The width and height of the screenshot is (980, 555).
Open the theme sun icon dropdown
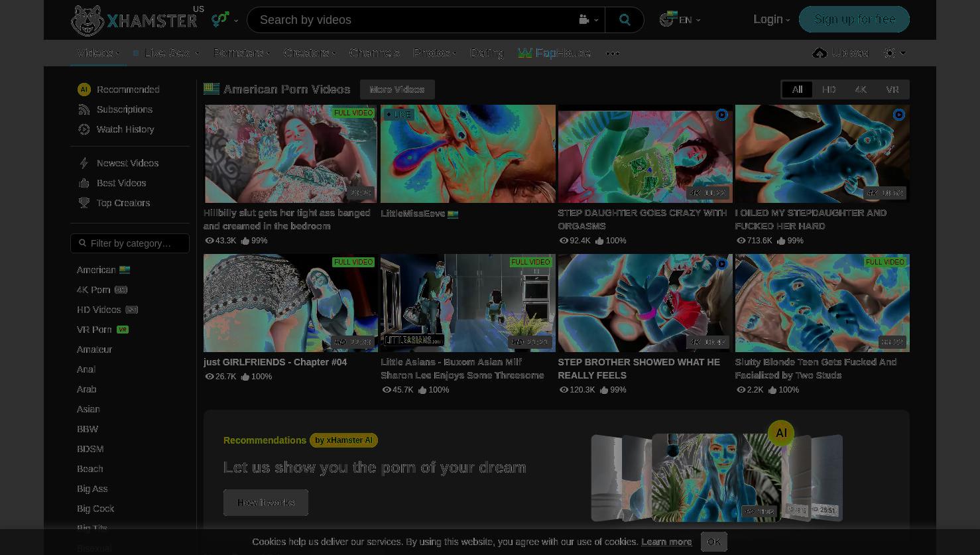pyautogui.click(x=894, y=53)
